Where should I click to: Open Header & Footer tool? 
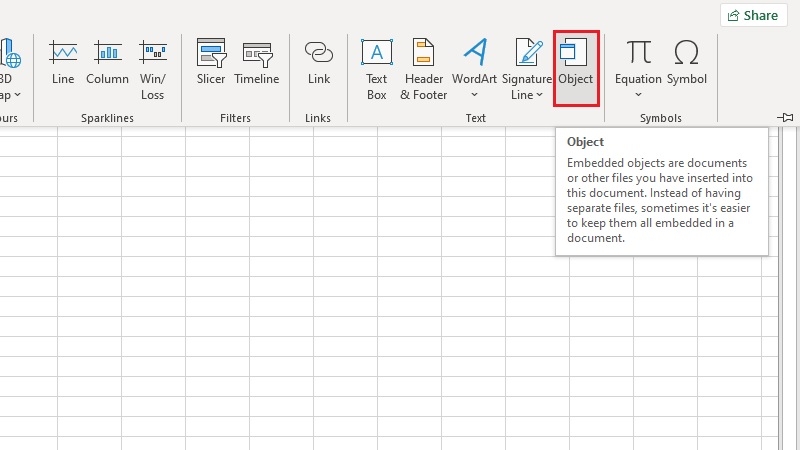423,70
